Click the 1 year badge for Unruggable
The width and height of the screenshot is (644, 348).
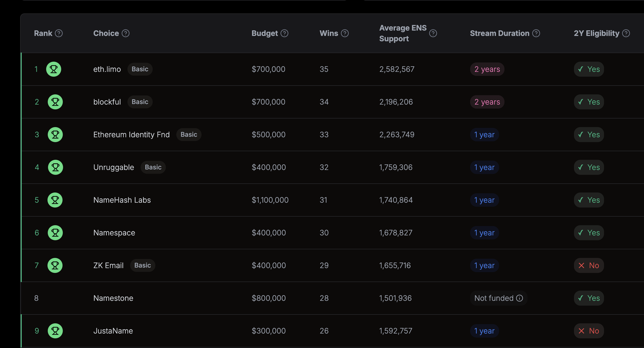tap(484, 167)
